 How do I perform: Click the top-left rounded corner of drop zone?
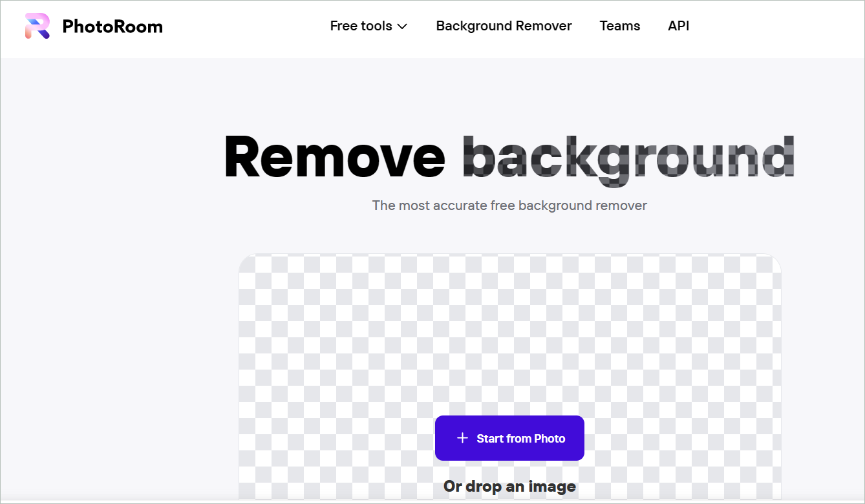[247, 262]
